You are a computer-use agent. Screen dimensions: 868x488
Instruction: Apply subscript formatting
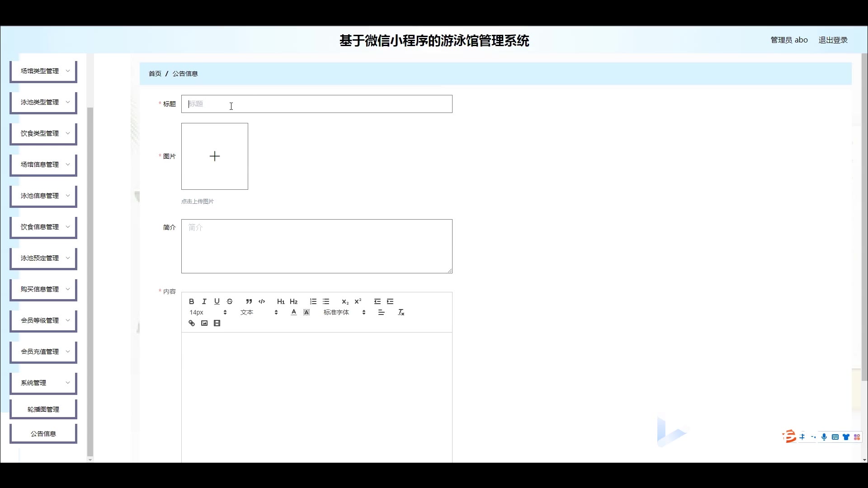(345, 301)
